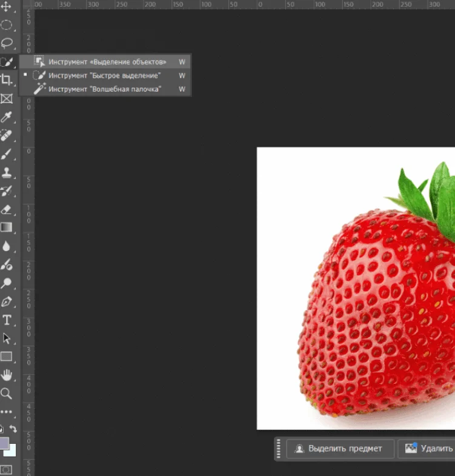Activate the Hand tool
This screenshot has width=455, height=476.
tap(7, 375)
